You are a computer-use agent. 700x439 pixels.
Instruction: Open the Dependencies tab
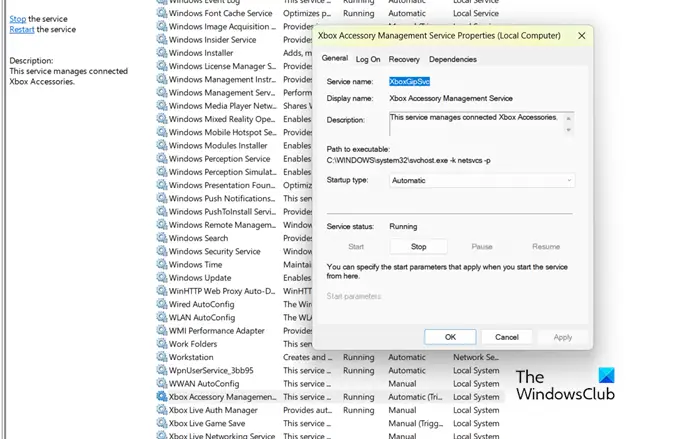click(x=453, y=59)
